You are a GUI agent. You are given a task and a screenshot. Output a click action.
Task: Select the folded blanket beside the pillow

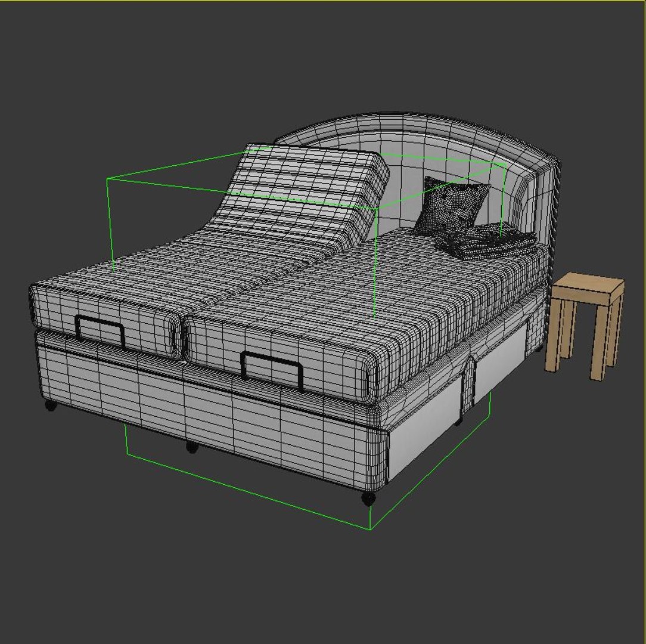click(x=486, y=241)
